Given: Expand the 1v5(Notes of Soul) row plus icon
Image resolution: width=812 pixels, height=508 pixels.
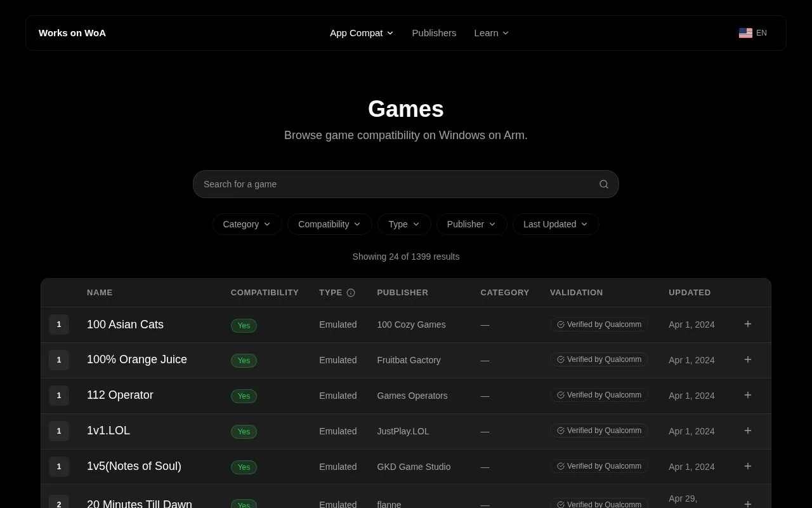Looking at the screenshot, I should pyautogui.click(x=748, y=466).
